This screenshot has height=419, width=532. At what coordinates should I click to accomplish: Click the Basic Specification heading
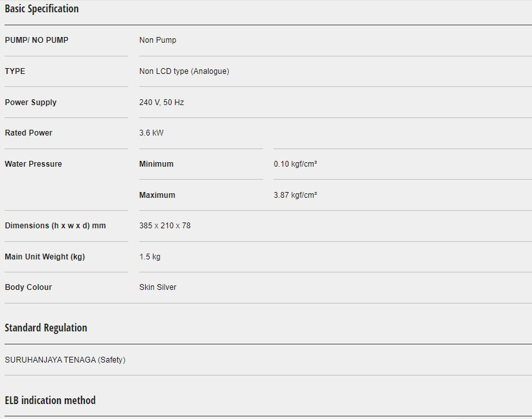pyautogui.click(x=41, y=9)
